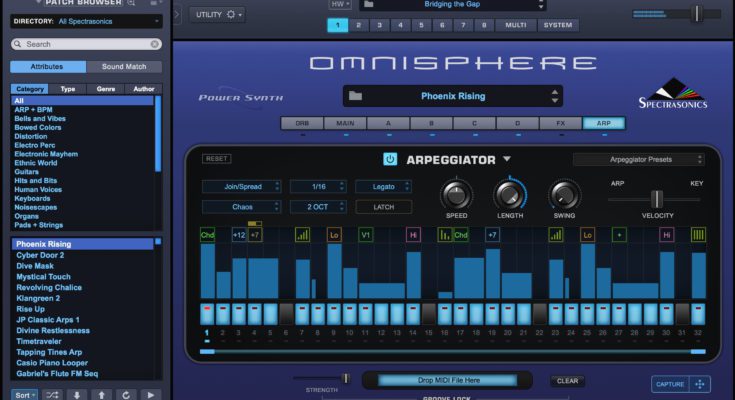
Task: Select the Sound Match tab
Action: pyautogui.click(x=123, y=67)
